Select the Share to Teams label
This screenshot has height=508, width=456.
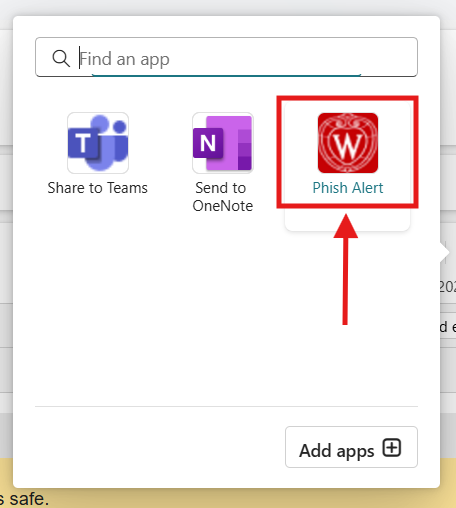[98, 188]
